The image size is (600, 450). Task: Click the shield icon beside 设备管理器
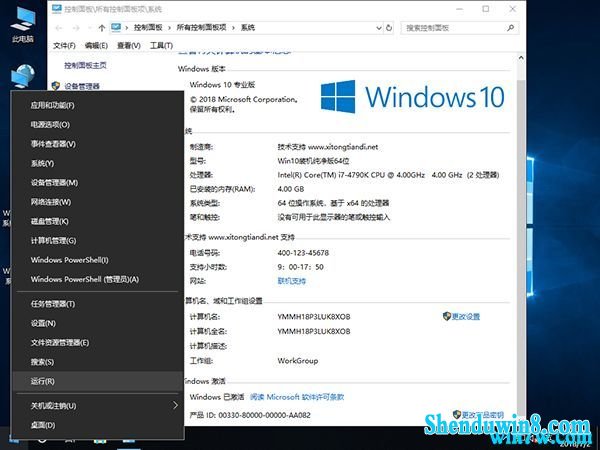(56, 86)
